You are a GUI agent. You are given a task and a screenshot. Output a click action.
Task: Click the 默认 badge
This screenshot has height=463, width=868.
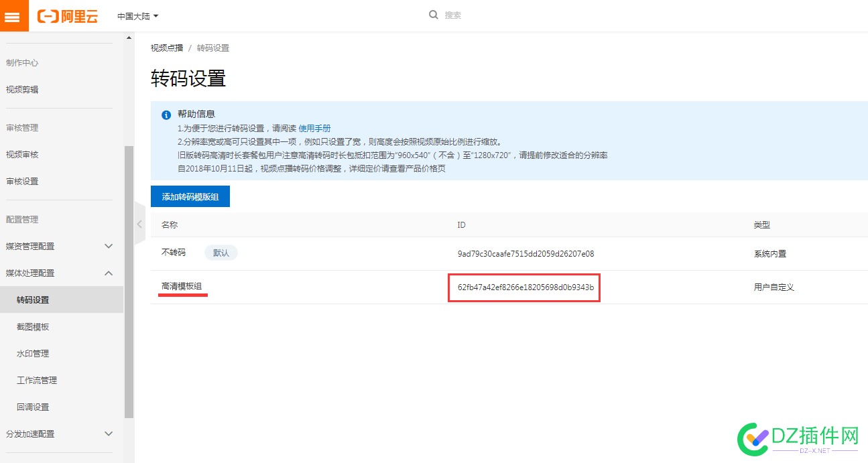tap(221, 253)
